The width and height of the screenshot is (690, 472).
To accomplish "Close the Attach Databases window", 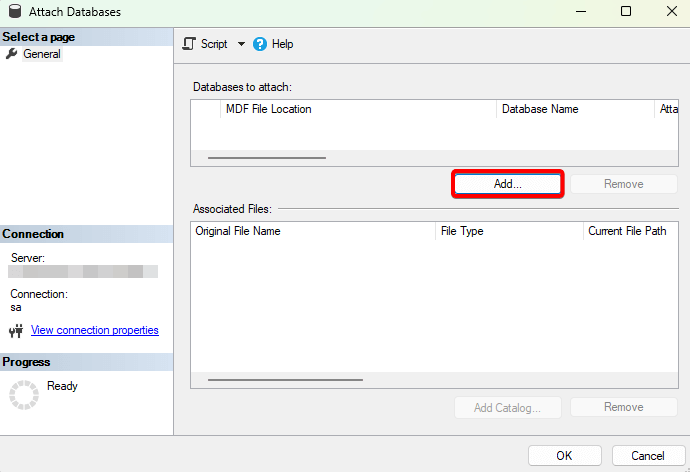I will point(672,11).
